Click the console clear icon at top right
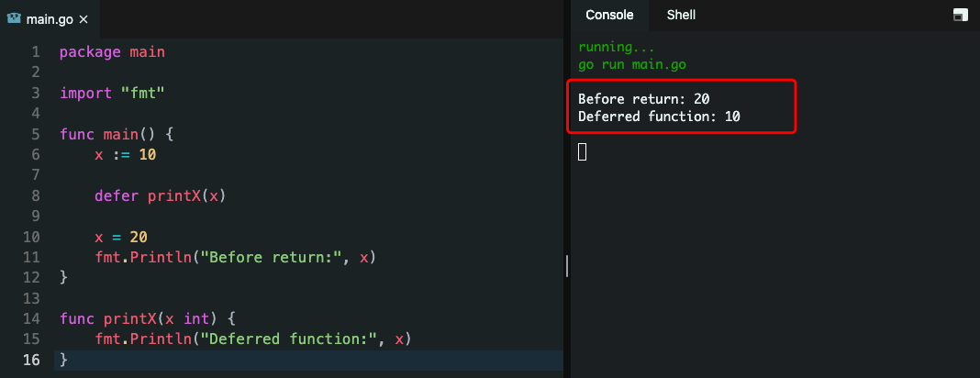The height and width of the screenshot is (378, 980). point(961,15)
